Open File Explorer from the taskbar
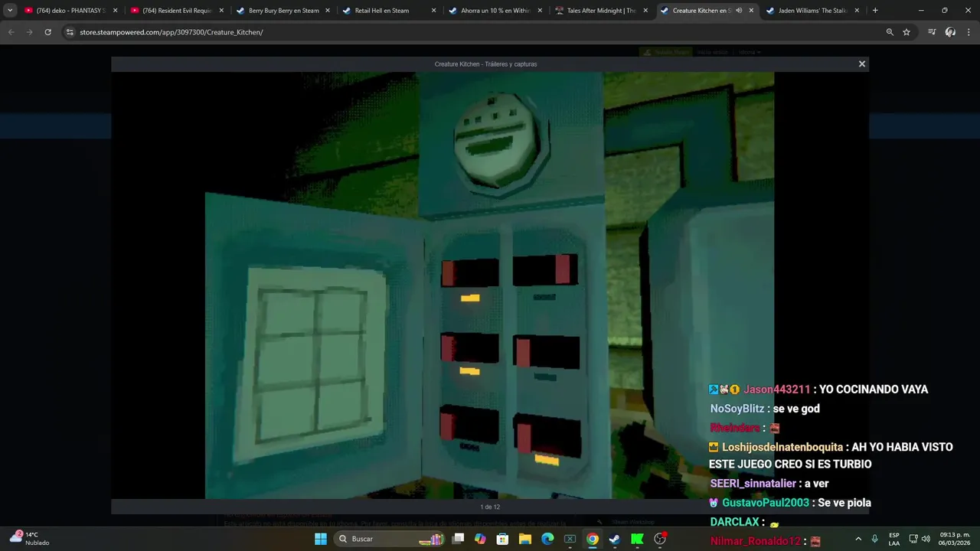Screen dimensions: 980x551 tap(525, 539)
